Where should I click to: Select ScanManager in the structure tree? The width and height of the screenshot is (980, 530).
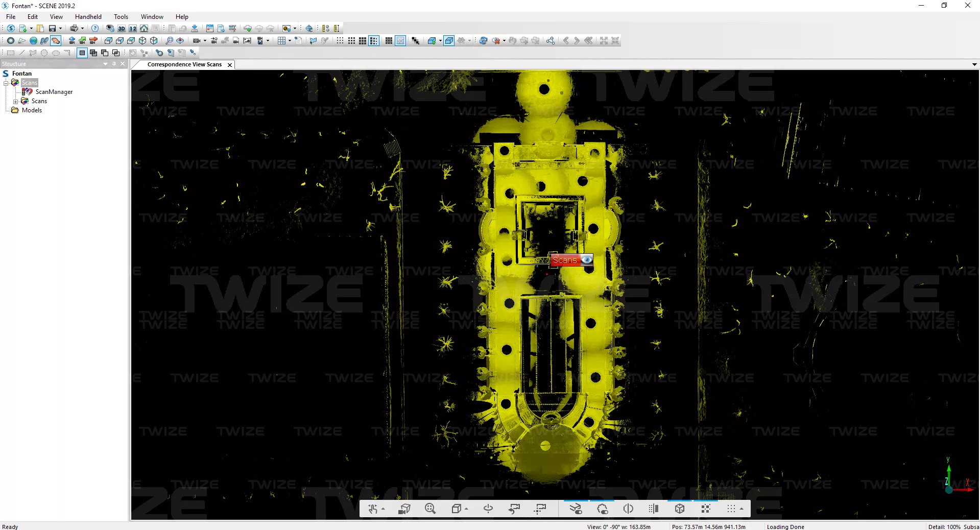pos(54,92)
